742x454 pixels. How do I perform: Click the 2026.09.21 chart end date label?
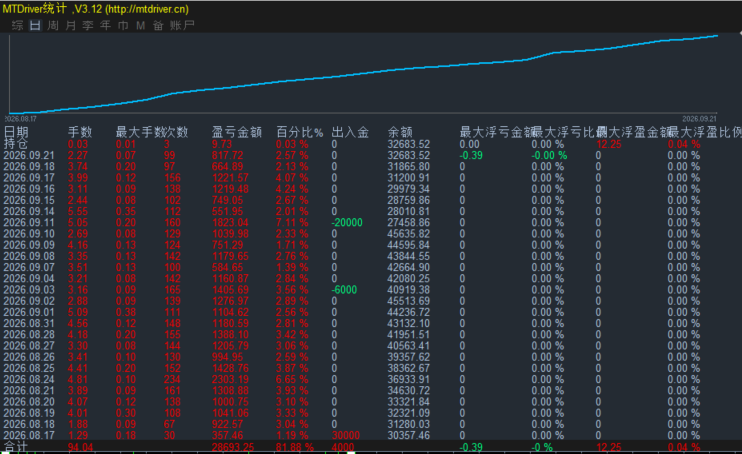click(x=699, y=119)
